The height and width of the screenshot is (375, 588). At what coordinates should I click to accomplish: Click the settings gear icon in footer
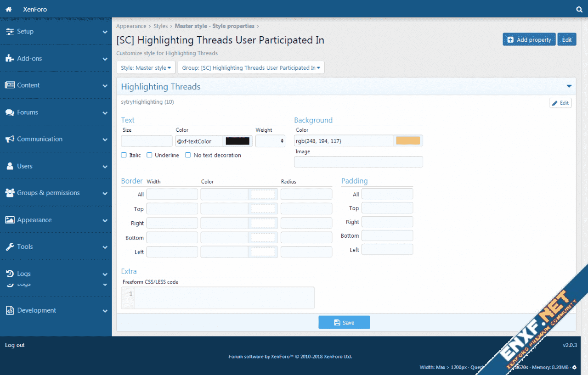pyautogui.click(x=574, y=367)
